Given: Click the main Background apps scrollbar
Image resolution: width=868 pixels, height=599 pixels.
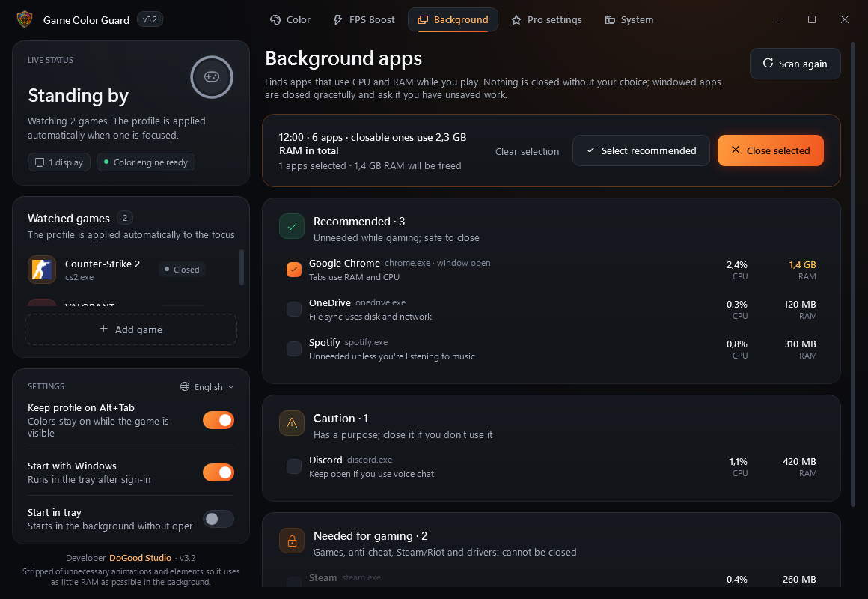Looking at the screenshot, I should coord(852,274).
